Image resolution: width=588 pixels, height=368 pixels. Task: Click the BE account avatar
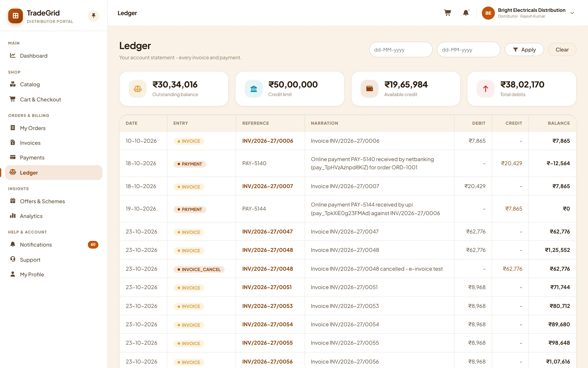(x=488, y=13)
